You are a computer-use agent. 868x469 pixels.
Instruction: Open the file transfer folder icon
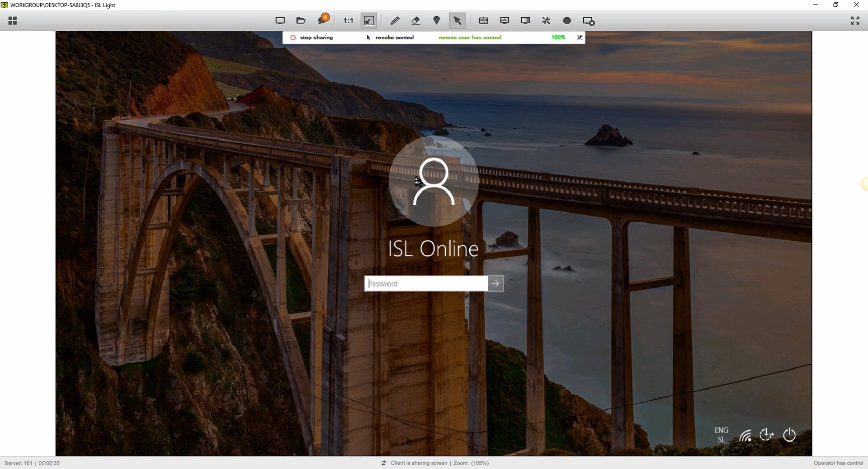pyautogui.click(x=301, y=20)
